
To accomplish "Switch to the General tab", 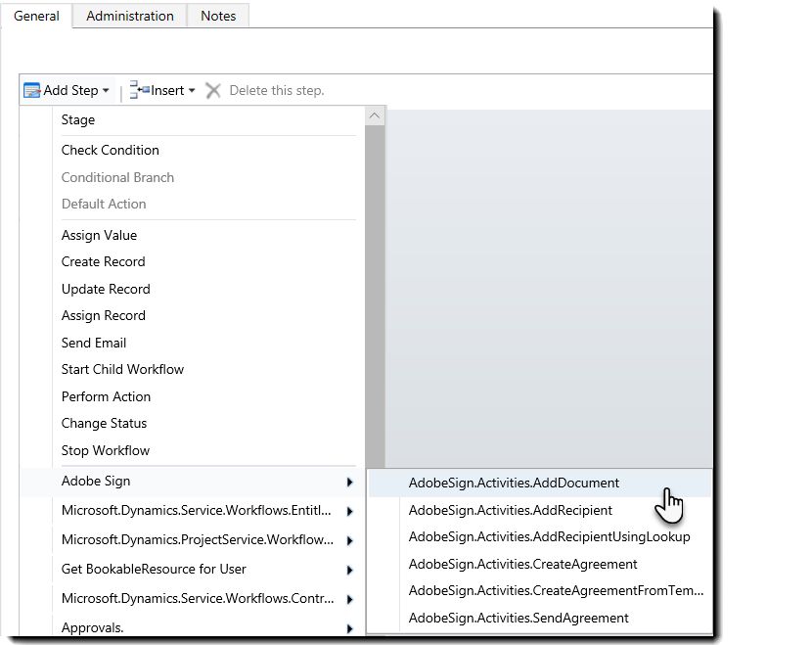I will pos(36,16).
